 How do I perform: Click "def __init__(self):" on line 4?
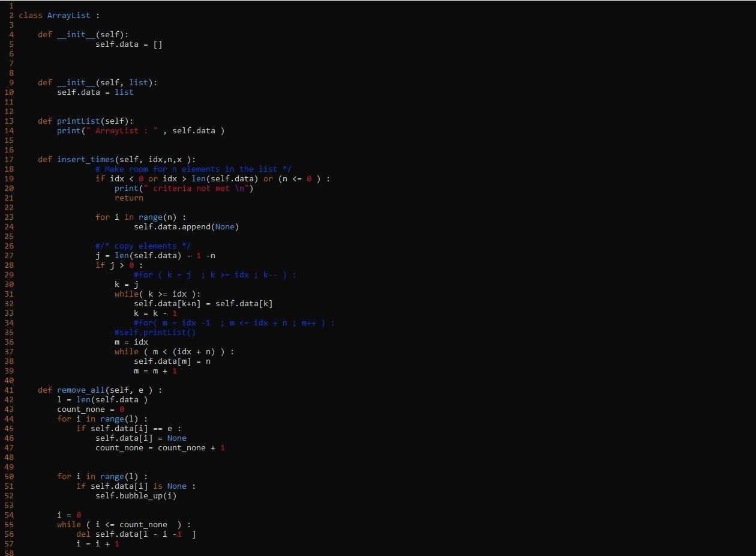click(x=83, y=35)
